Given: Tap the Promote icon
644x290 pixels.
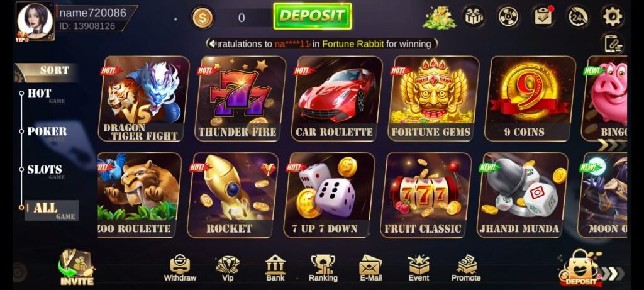Looking at the screenshot, I should pos(466,268).
